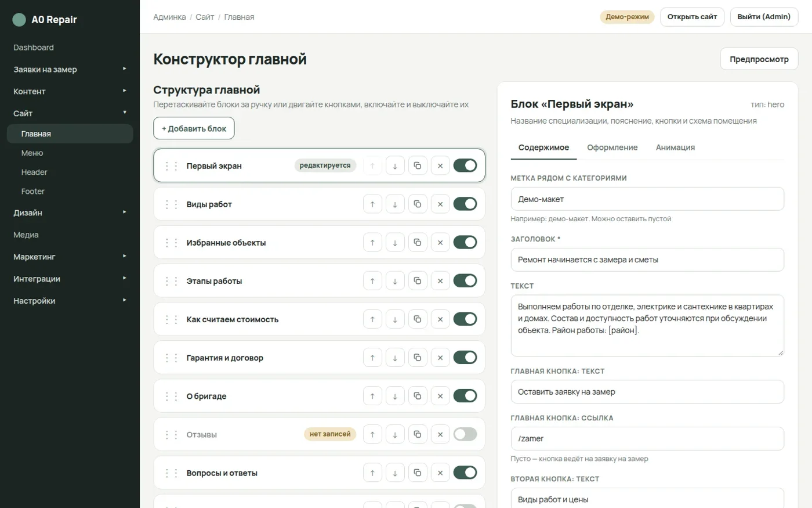The image size is (812, 508).
Task: Collapse the Сайт sidebar section
Action: pos(70,114)
